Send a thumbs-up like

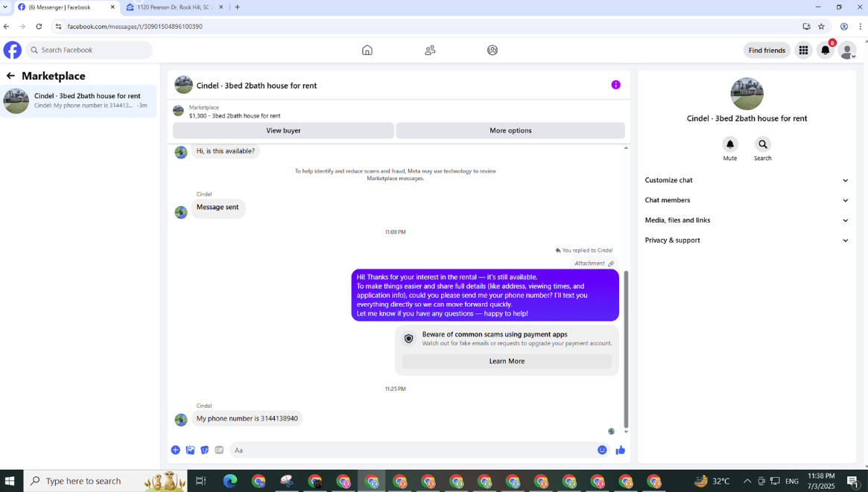tap(620, 450)
